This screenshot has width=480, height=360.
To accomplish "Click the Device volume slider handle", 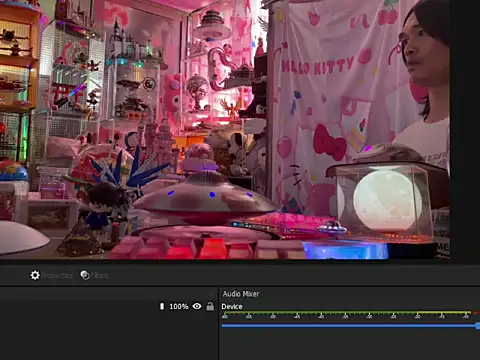I will coord(478,326).
